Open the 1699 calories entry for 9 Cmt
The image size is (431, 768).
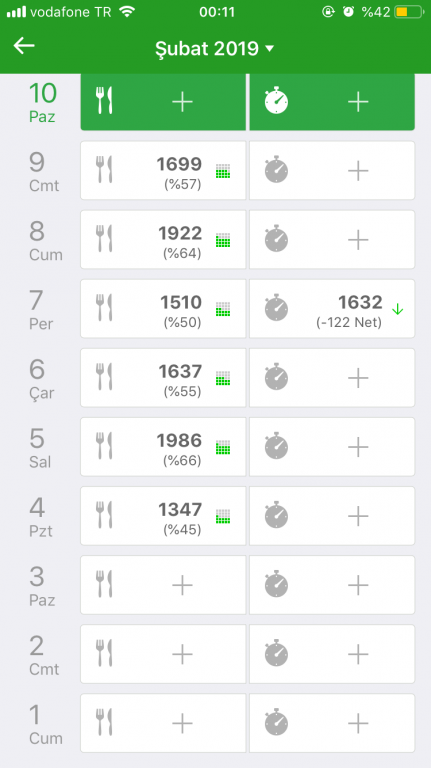click(x=163, y=170)
